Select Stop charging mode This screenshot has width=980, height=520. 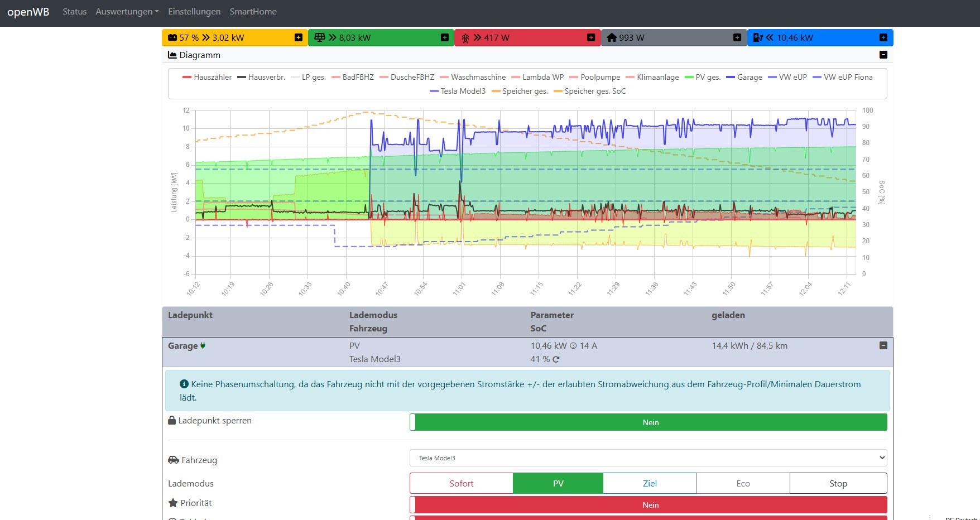click(x=838, y=483)
